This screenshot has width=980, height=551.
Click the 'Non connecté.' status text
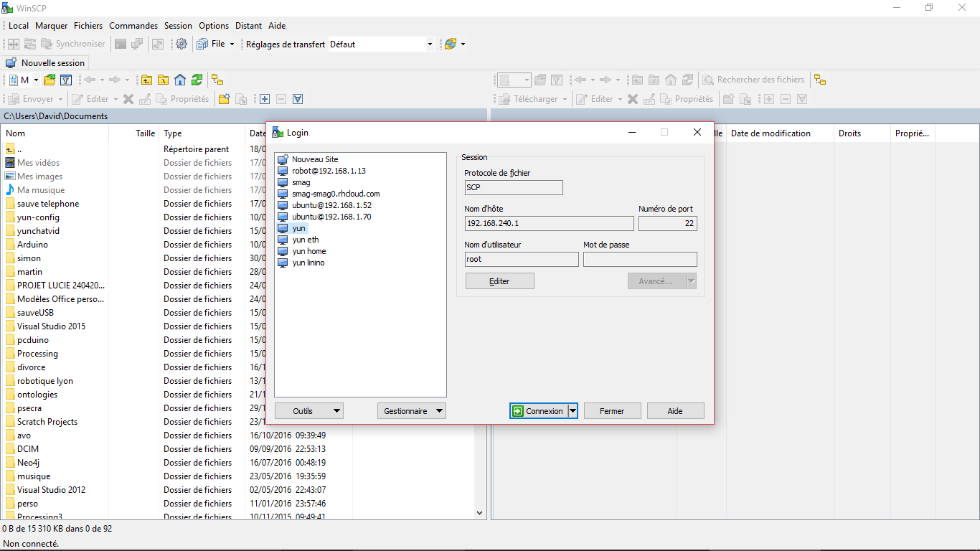tap(31, 544)
